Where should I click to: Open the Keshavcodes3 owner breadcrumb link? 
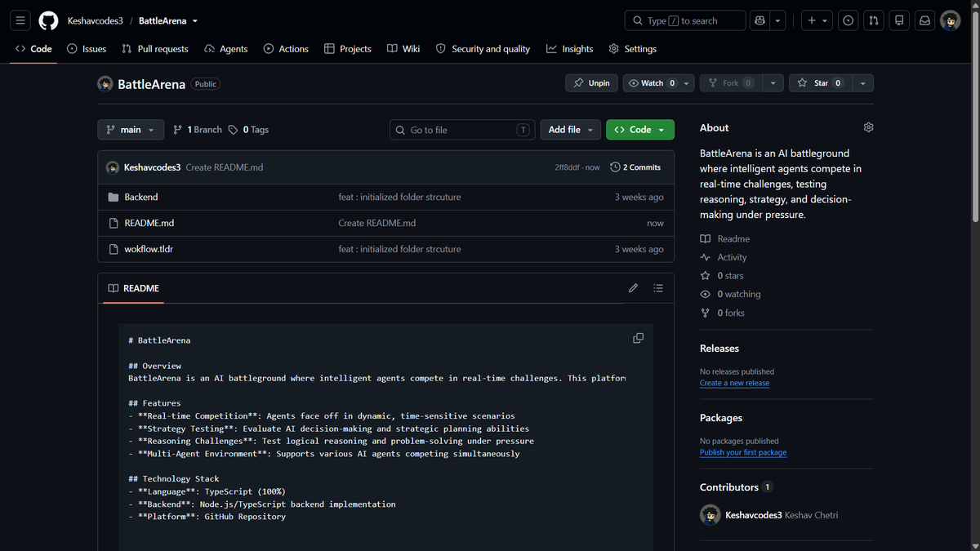[x=95, y=20]
